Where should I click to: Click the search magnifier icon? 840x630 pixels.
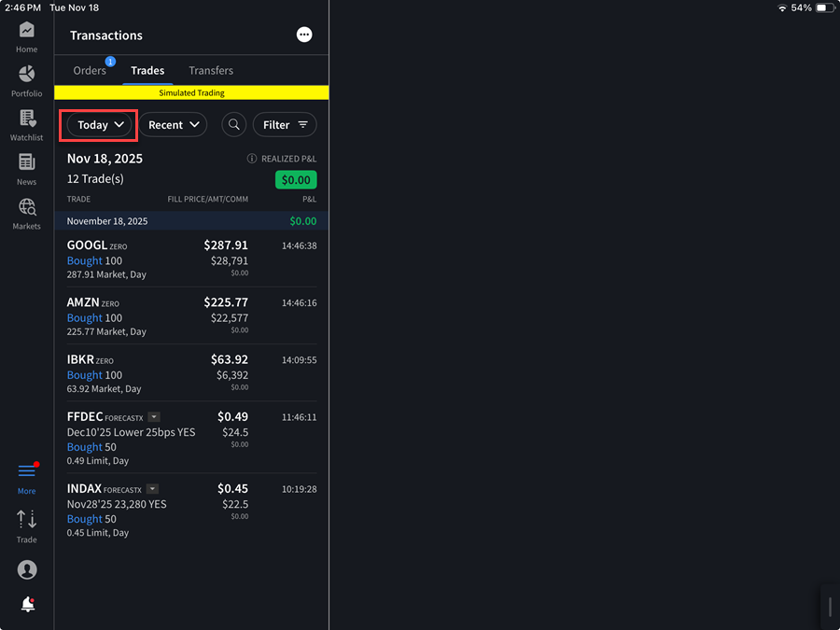(x=234, y=125)
